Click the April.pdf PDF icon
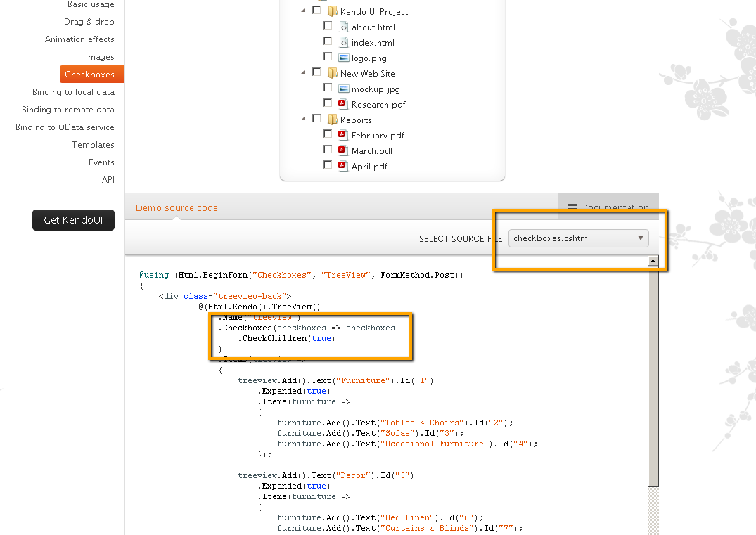The width and height of the screenshot is (756, 535). tap(342, 166)
